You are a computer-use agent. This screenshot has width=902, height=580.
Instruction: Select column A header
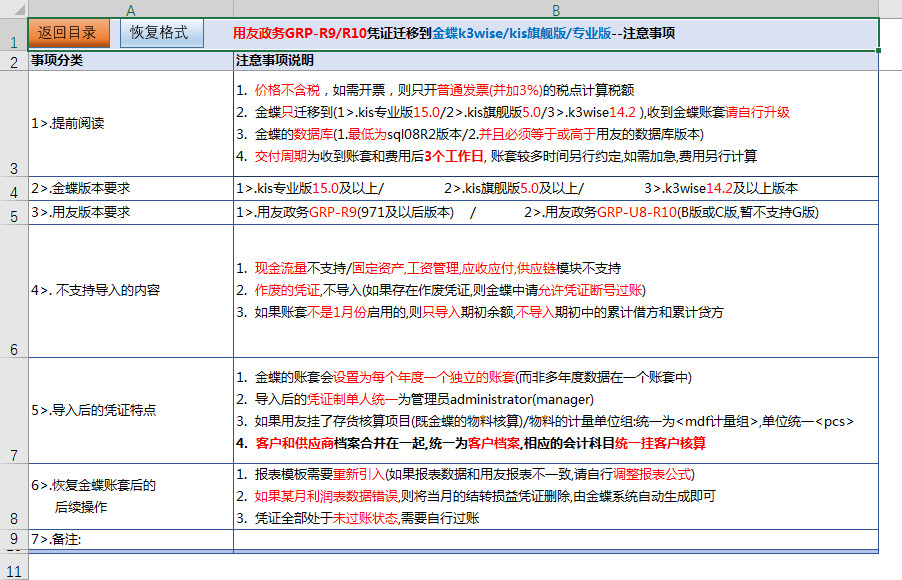click(131, 9)
